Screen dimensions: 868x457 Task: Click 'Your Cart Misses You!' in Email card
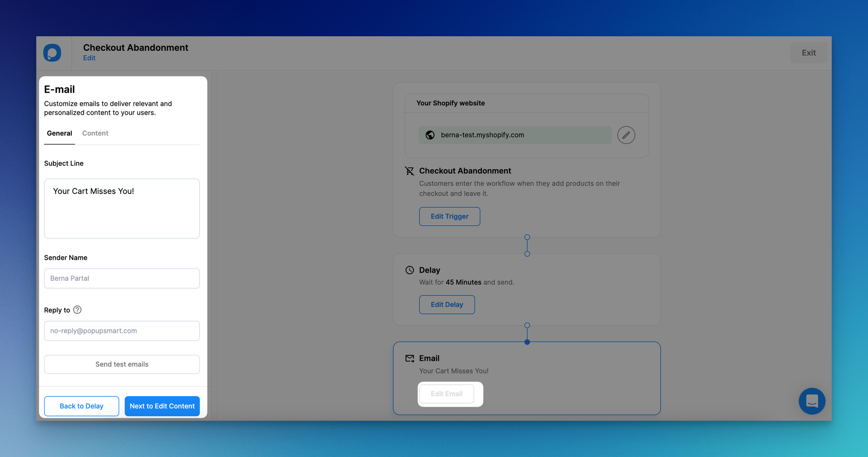click(x=453, y=371)
